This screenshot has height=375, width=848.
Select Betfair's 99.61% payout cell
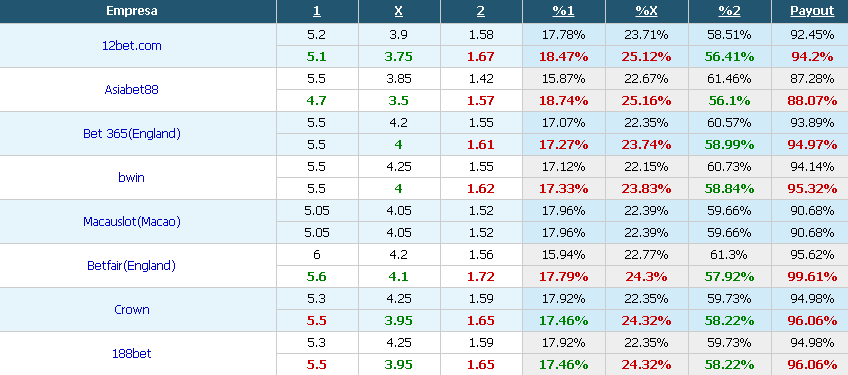812,277
